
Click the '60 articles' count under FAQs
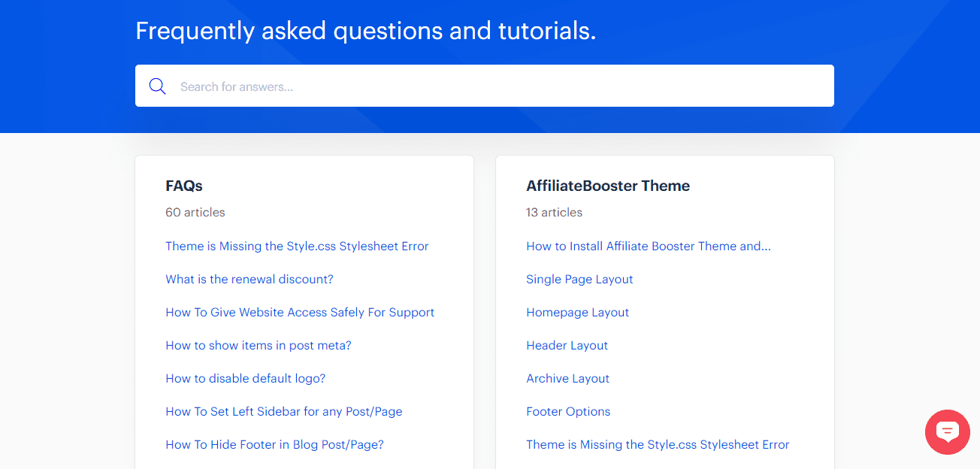click(x=195, y=213)
